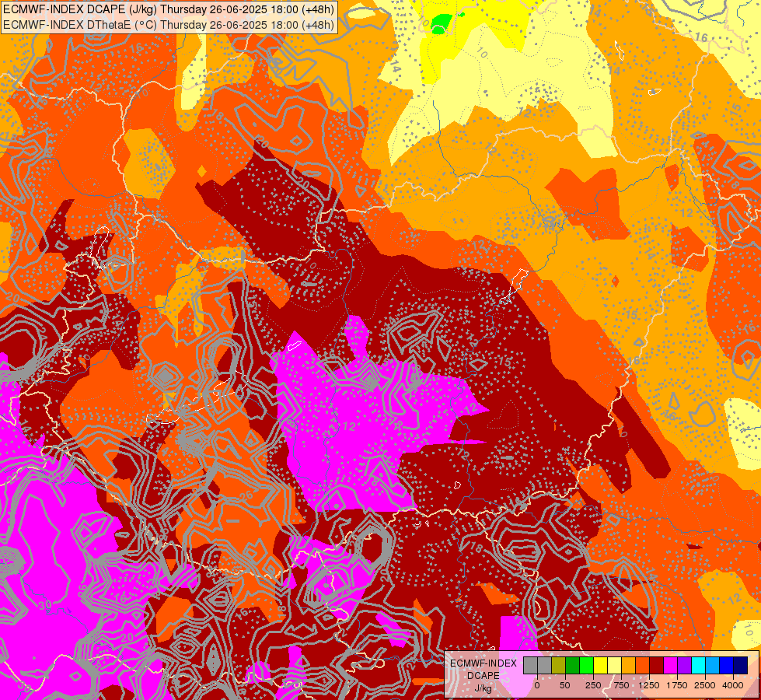This screenshot has width=761, height=700.
Task: Click the DThetaE (°C) title line
Action: pyautogui.click(x=168, y=24)
